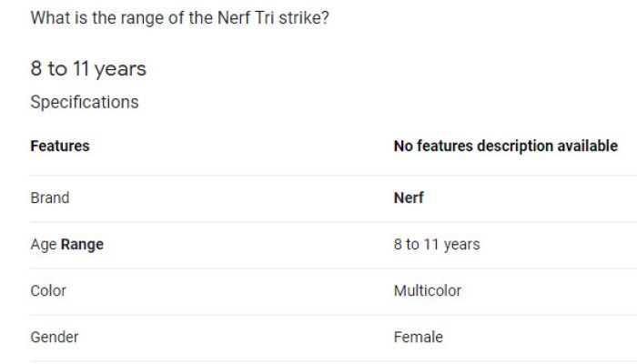Screen dimensions: 637x364
Task: Click the divider line below the Features row
Action: (328, 175)
